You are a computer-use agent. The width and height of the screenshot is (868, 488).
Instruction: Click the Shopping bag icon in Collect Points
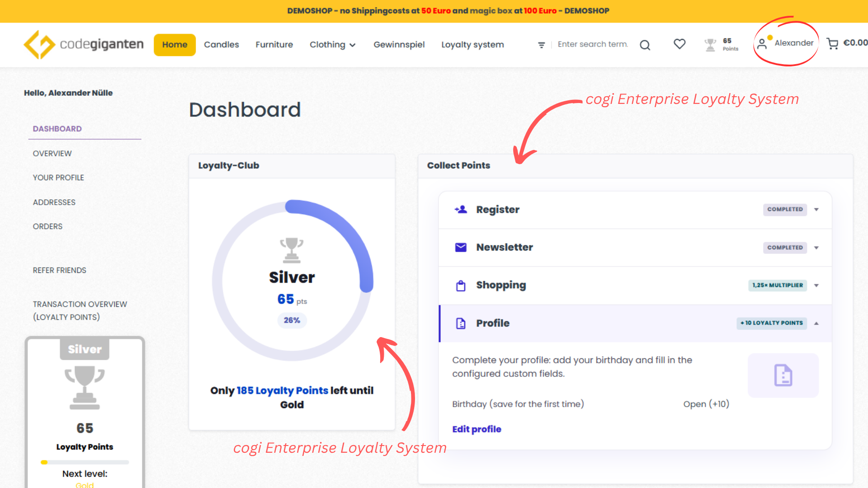[x=461, y=285]
